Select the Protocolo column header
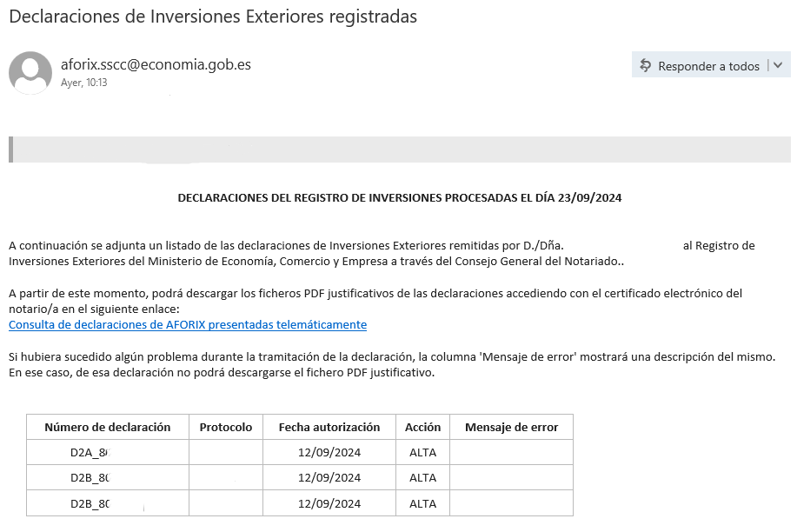The width and height of the screenshot is (797, 532). pyautogui.click(x=226, y=427)
